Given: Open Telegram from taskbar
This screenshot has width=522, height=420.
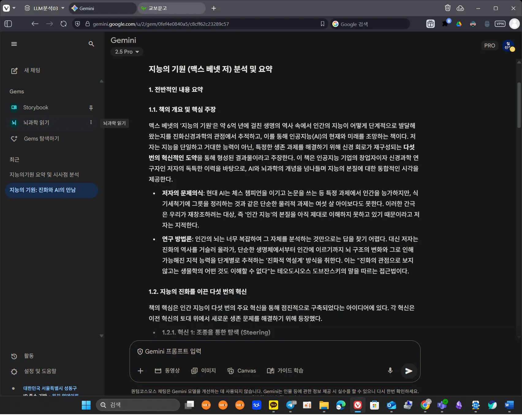Looking at the screenshot, I should [290, 405].
